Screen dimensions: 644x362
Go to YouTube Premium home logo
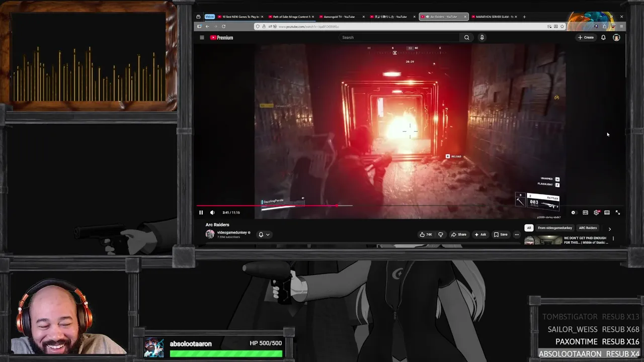point(221,37)
